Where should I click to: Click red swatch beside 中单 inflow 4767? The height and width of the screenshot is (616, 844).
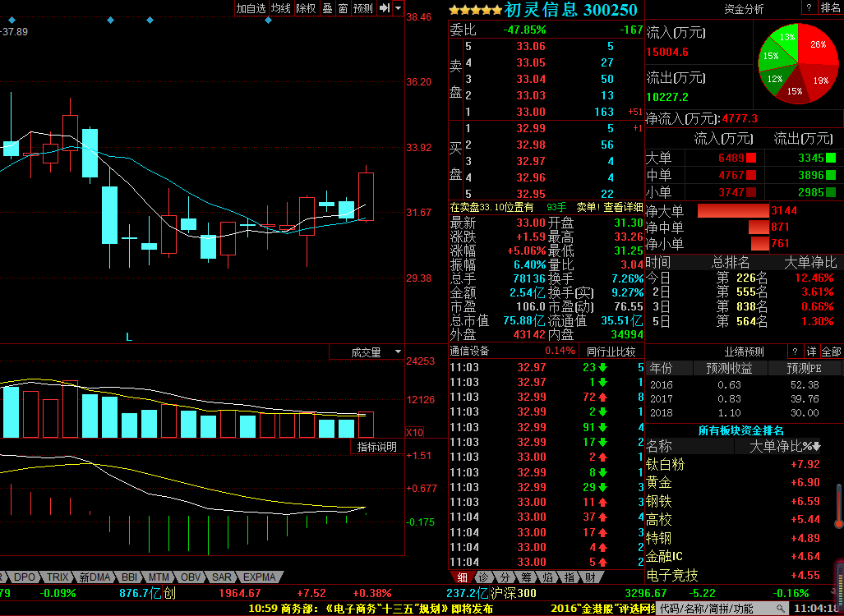[751, 175]
